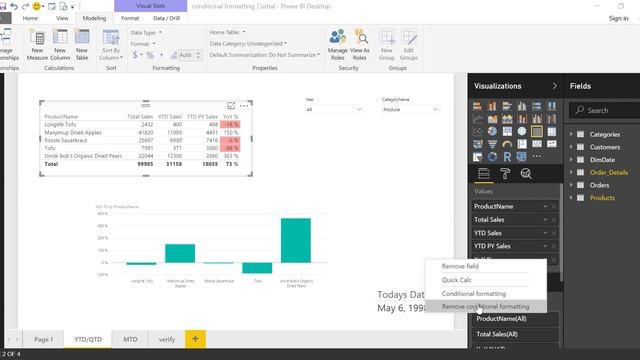Select the scatter chart visualization
640x360 pixels.
coord(477,131)
